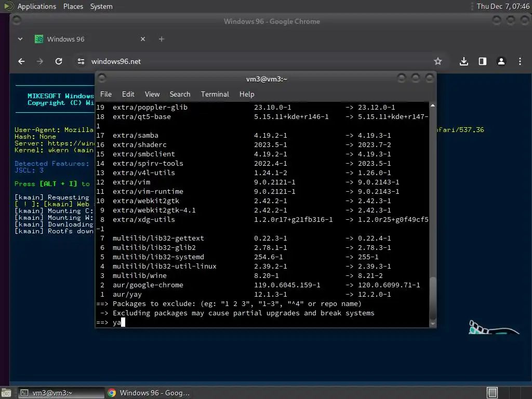This screenshot has height=399, width=532.
Task: Click Applications menu logo icon
Action: [8, 6]
